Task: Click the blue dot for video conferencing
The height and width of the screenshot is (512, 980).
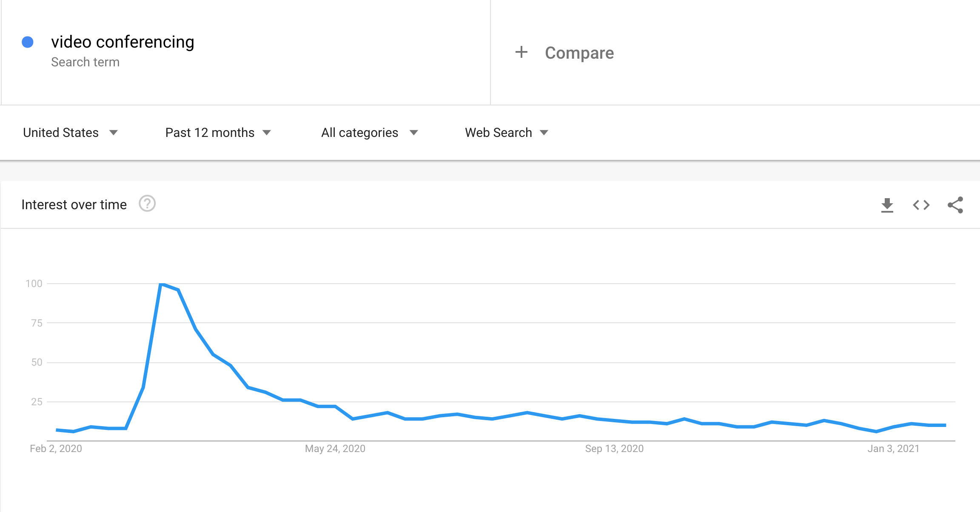Action: pyautogui.click(x=28, y=42)
